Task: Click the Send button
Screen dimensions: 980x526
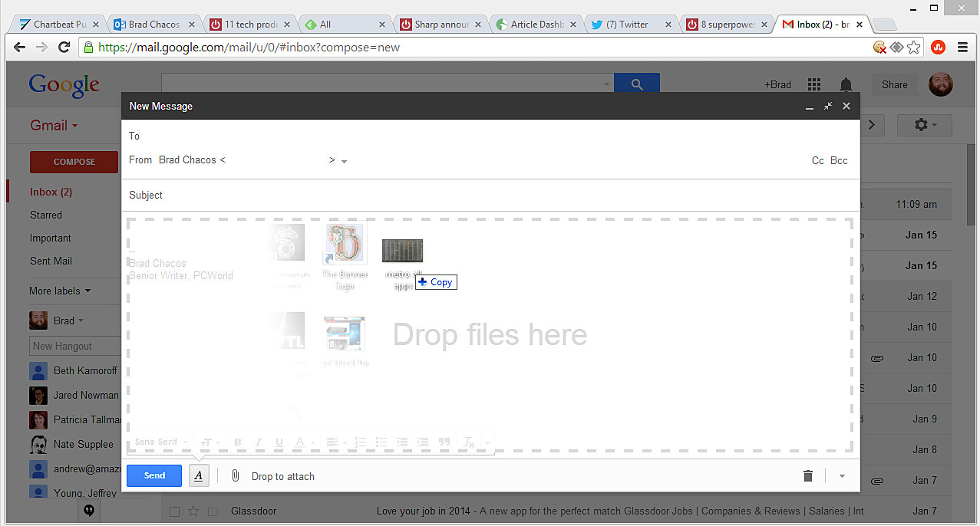Action: click(154, 475)
